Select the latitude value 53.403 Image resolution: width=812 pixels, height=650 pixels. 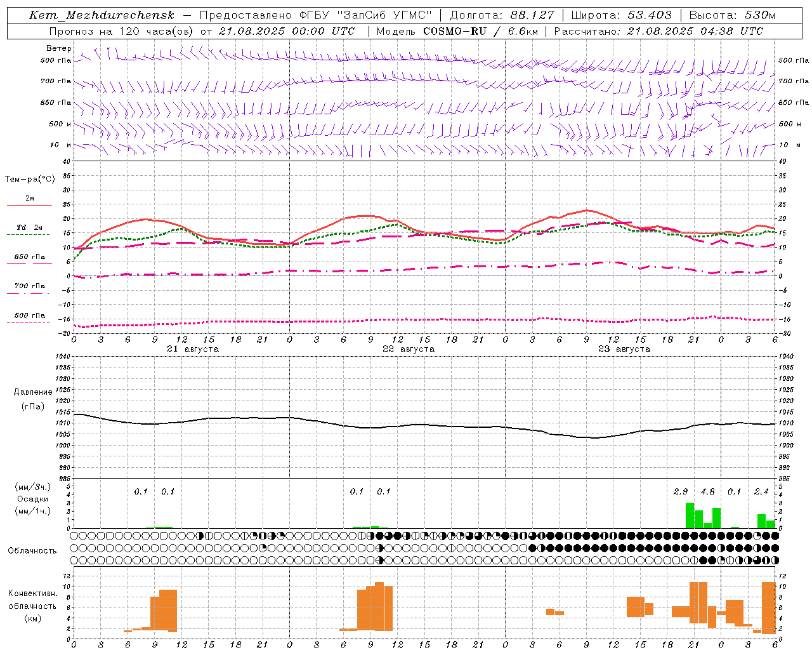[x=650, y=15]
